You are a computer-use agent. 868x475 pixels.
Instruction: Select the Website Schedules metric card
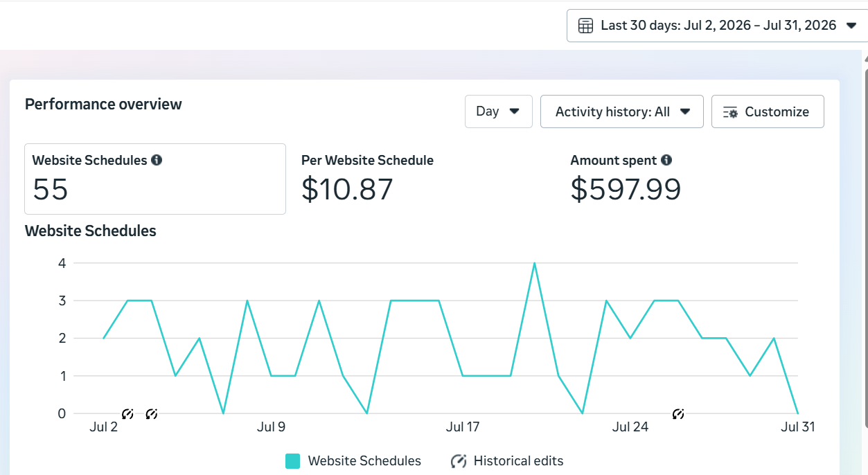click(x=155, y=179)
